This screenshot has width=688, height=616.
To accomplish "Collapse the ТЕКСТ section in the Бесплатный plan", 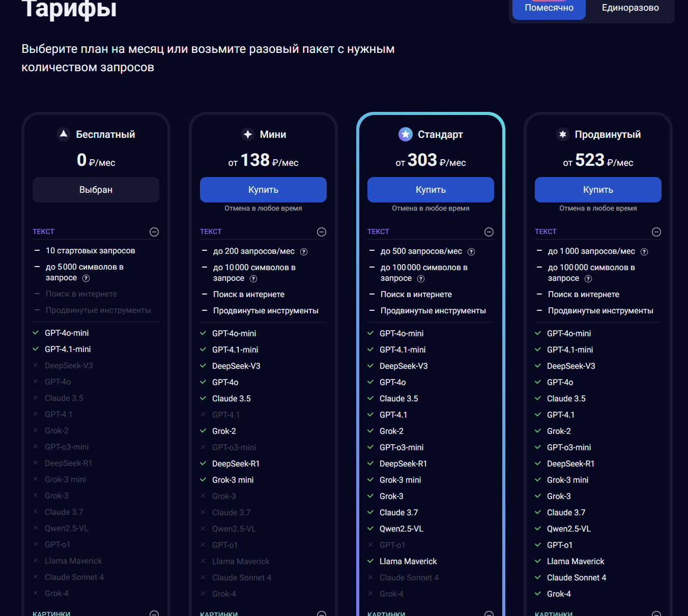I will tap(154, 232).
